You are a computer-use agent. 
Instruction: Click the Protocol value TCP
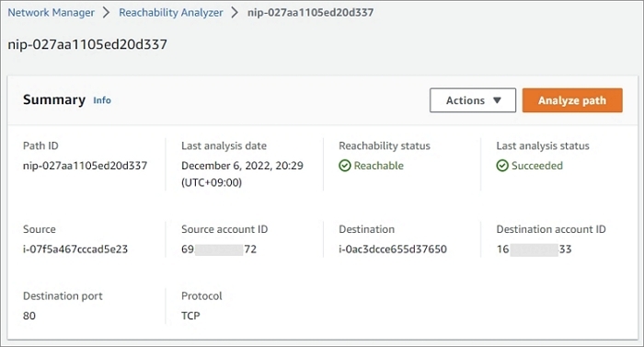pos(190,316)
